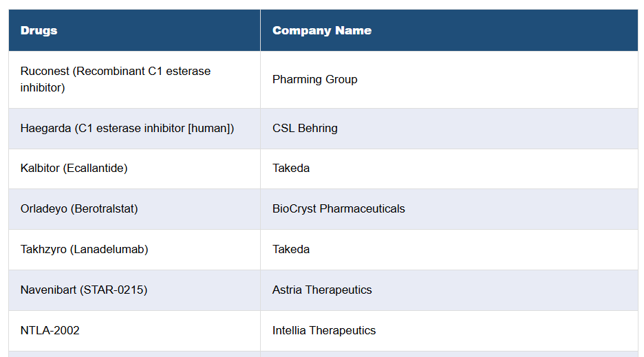Image resolution: width=644 pixels, height=357 pixels.
Task: Click Takeda in the Takhzyro row
Action: pos(291,249)
